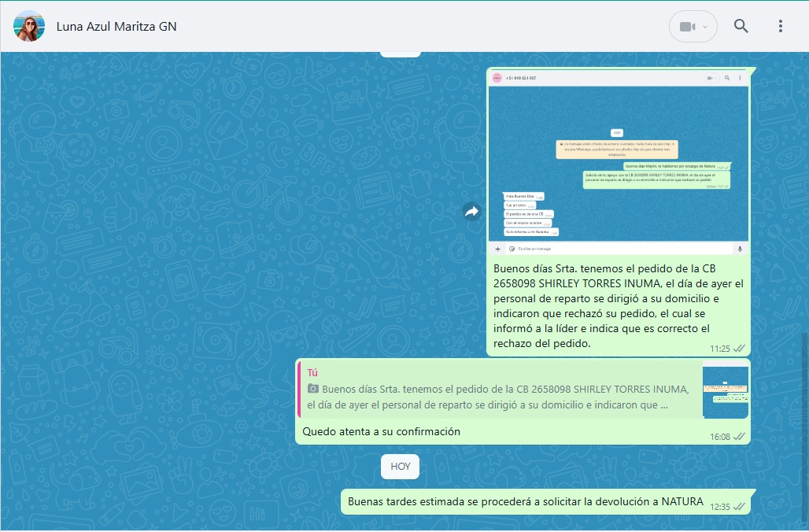809x532 pixels.
Task: Click the double-check ticks at 11:25
Action: pos(739,348)
